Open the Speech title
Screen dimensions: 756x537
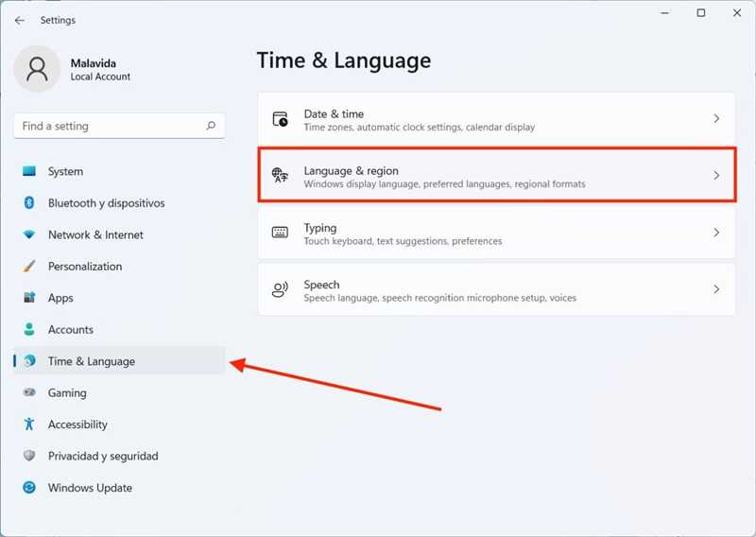coord(321,285)
